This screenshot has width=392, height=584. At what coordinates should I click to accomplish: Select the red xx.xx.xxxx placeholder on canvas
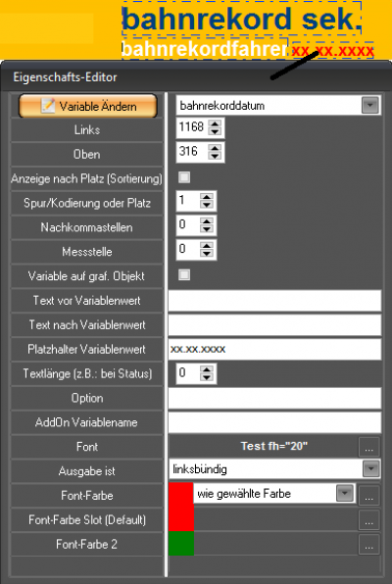click(x=333, y=51)
